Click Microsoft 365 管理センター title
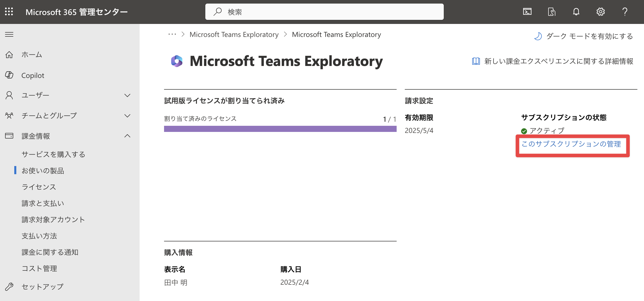 pyautogui.click(x=77, y=12)
